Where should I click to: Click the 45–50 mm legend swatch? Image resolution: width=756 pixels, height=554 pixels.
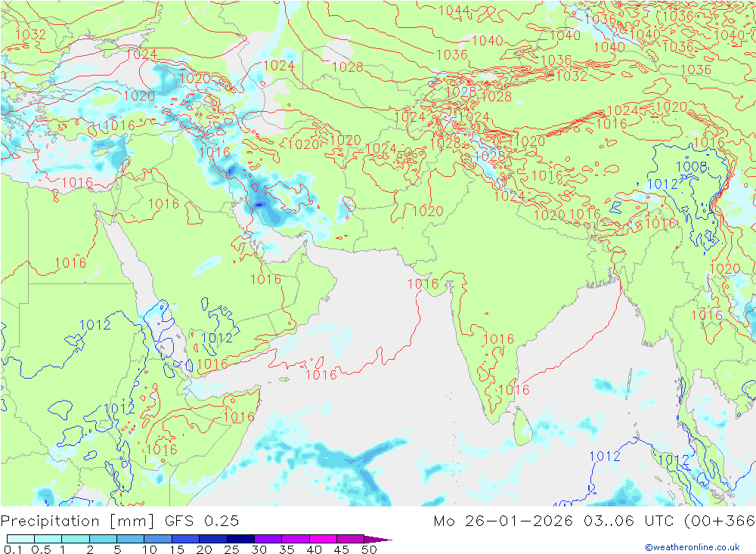(x=350, y=539)
